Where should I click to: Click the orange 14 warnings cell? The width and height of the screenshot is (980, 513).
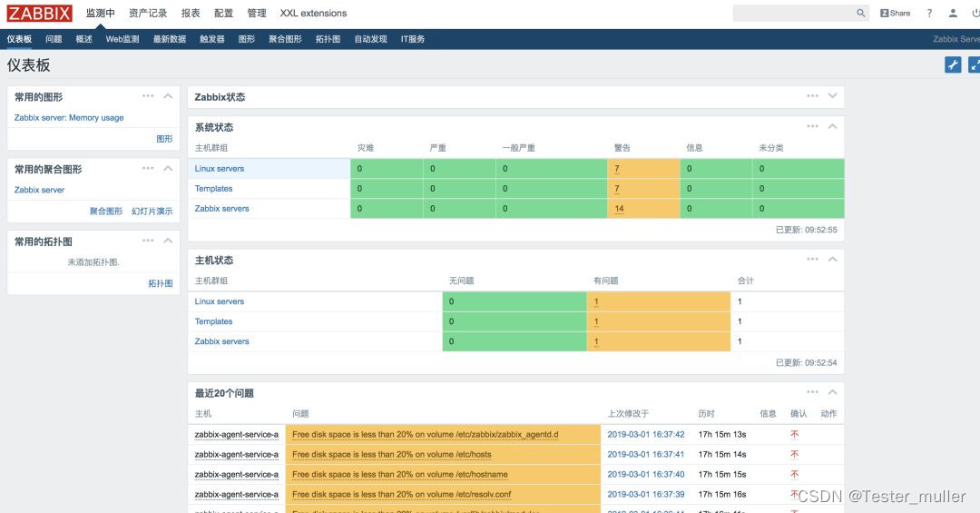coord(643,208)
